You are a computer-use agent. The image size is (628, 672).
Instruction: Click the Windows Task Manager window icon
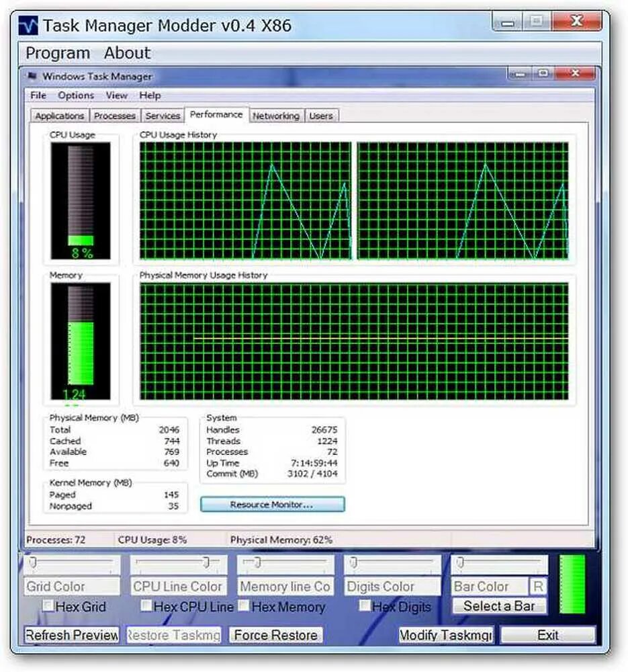pyautogui.click(x=32, y=77)
